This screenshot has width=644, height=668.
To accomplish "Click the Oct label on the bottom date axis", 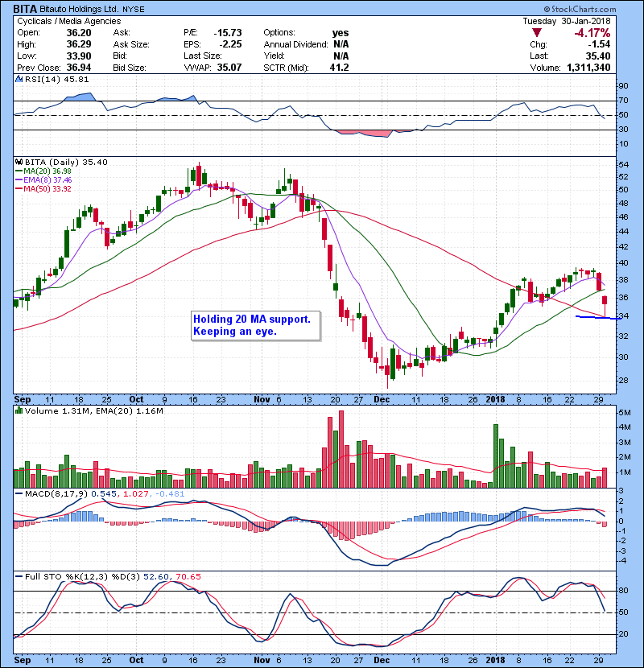I will tap(136, 660).
